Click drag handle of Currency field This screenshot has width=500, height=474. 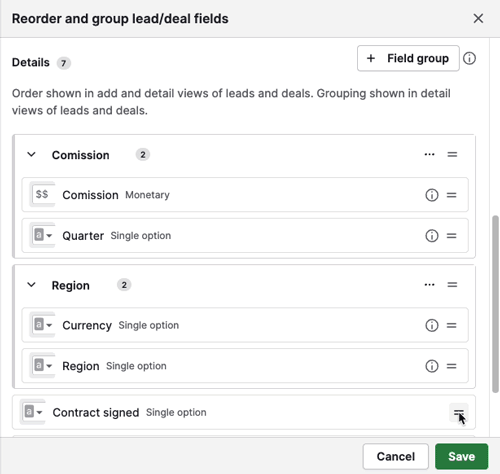[x=451, y=325]
